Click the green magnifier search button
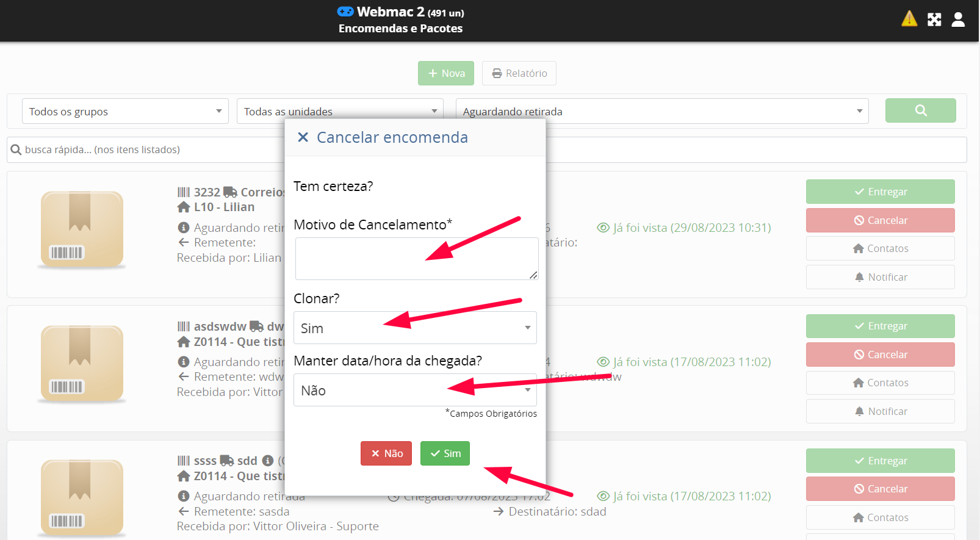This screenshot has height=540, width=980. 920,110
